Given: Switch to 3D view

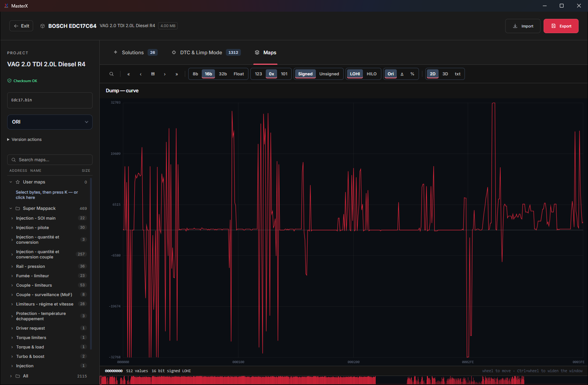Looking at the screenshot, I should click(x=445, y=74).
